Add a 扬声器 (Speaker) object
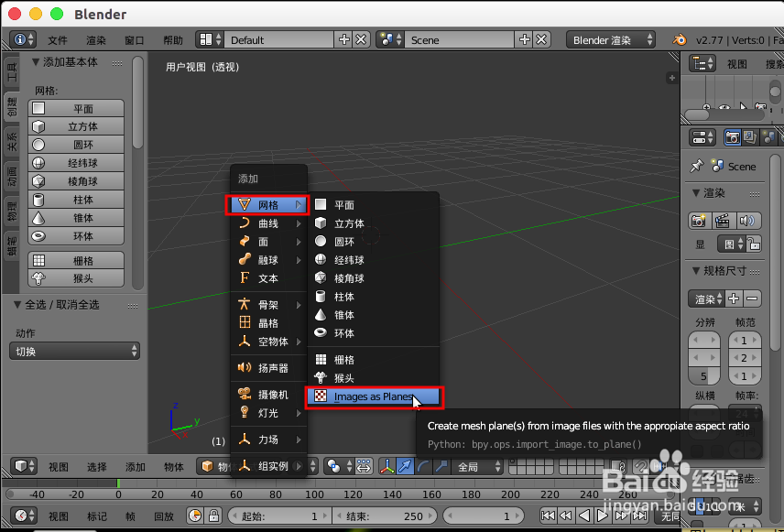This screenshot has width=784, height=532. [x=269, y=368]
